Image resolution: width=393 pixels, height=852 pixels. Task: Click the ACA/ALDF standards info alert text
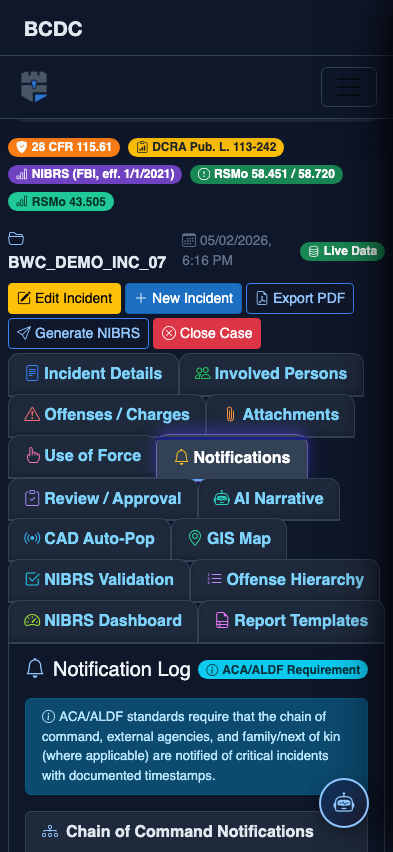coord(196,746)
